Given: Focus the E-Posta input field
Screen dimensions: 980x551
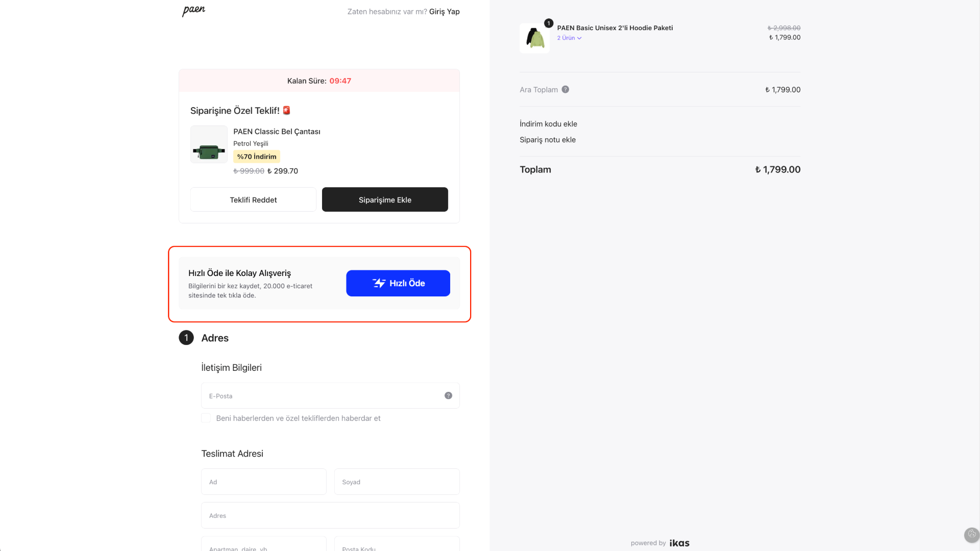Looking at the screenshot, I should (x=330, y=395).
